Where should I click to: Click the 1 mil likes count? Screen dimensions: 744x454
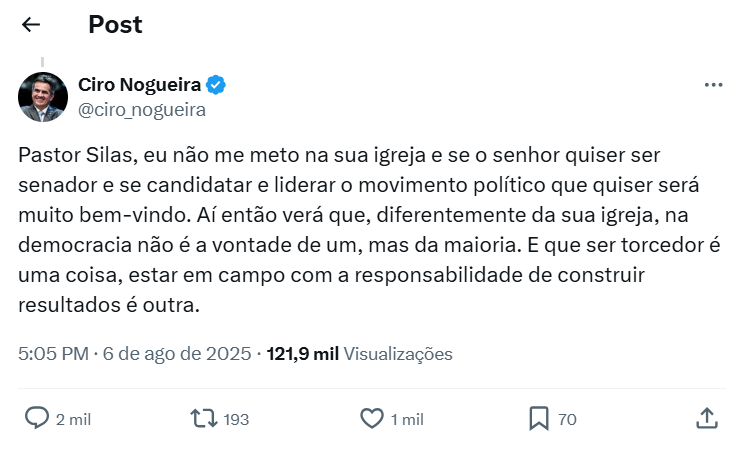[407, 420]
